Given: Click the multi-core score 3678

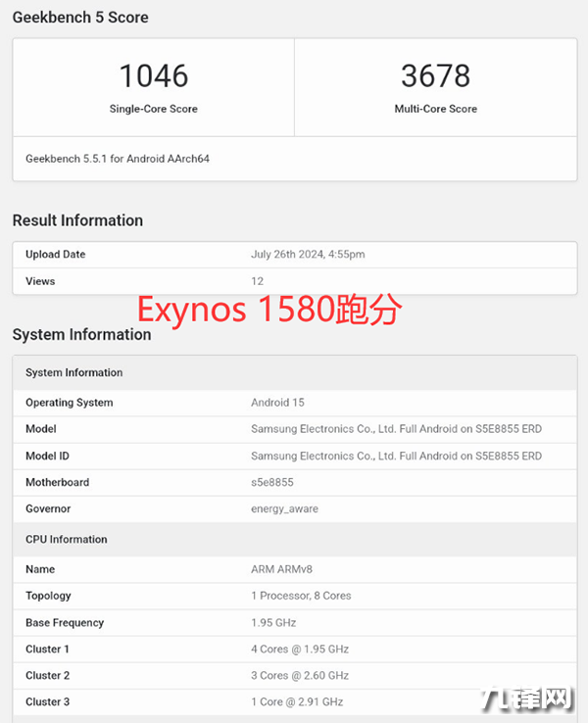Looking at the screenshot, I should (x=435, y=76).
